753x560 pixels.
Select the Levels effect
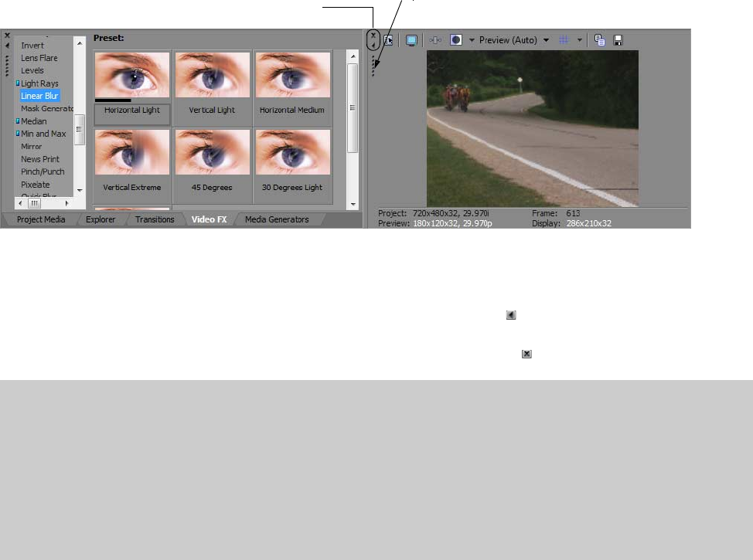(32, 70)
